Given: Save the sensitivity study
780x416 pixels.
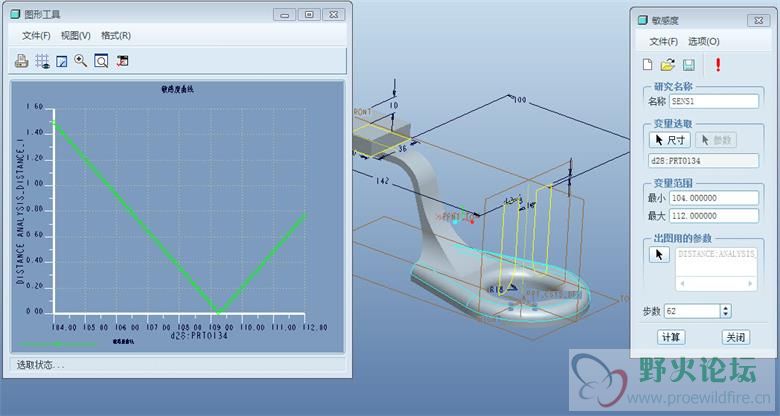Looking at the screenshot, I should pos(688,65).
